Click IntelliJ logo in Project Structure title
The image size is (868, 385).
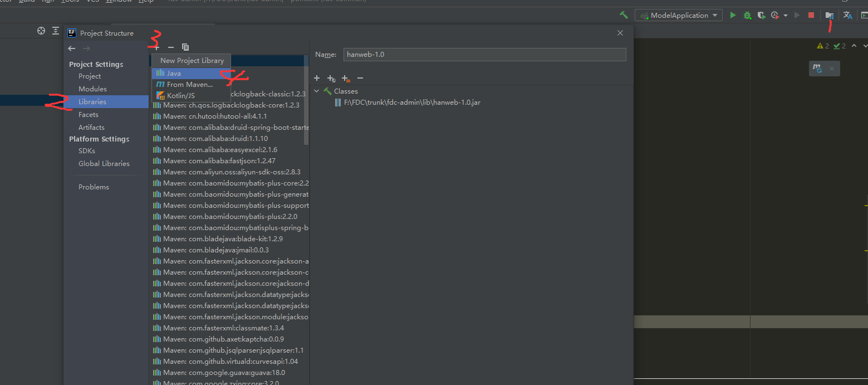click(x=72, y=33)
